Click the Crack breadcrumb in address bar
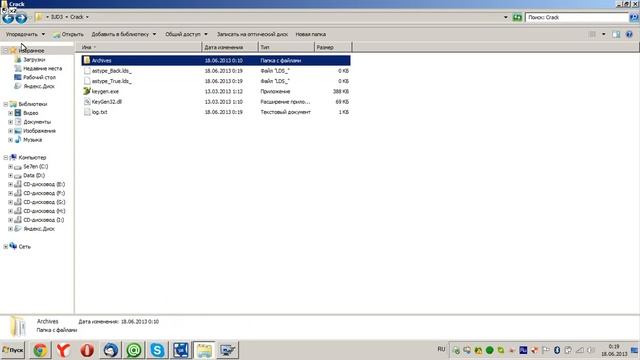 pos(77,17)
